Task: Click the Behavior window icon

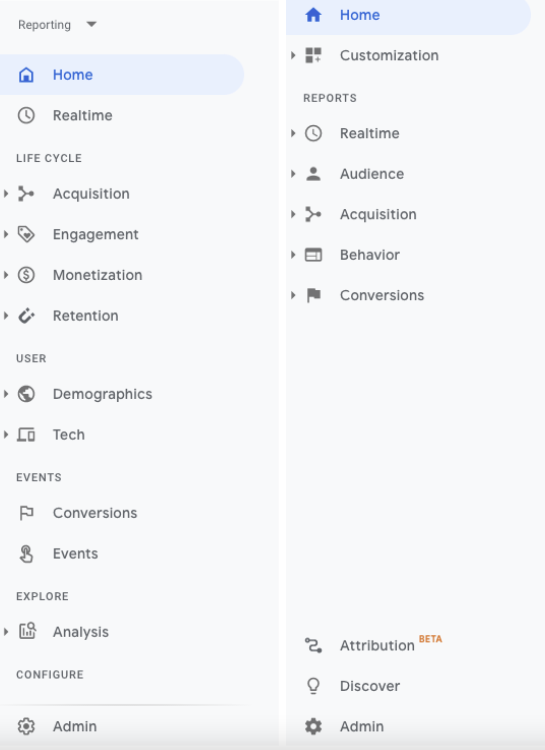Action: pos(313,255)
